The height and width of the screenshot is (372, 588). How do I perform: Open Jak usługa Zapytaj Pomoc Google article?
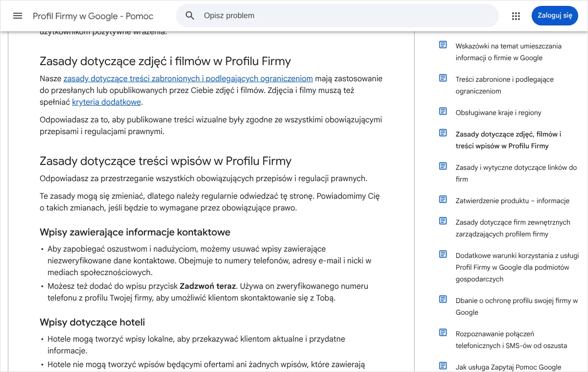[x=508, y=367]
